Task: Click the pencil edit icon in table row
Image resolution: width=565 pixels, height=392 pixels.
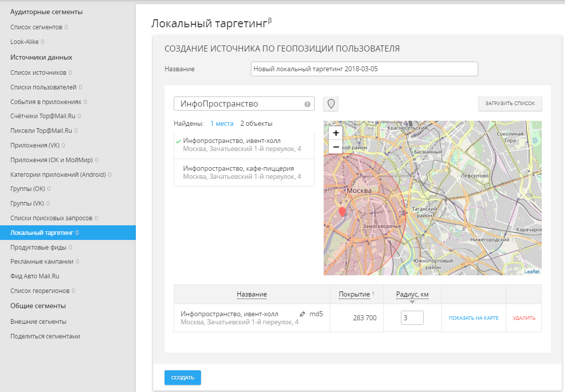Action: (x=302, y=314)
